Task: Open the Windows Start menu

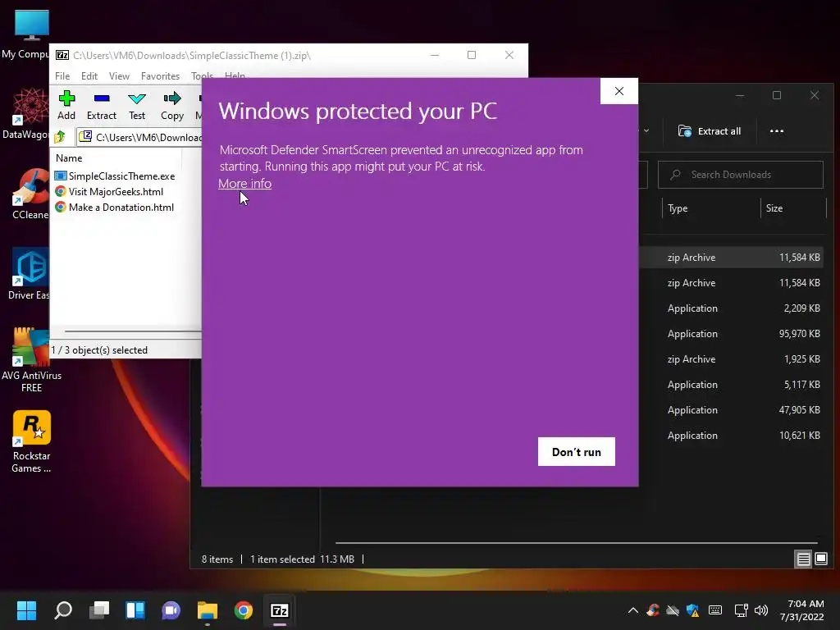Action: (x=27, y=610)
